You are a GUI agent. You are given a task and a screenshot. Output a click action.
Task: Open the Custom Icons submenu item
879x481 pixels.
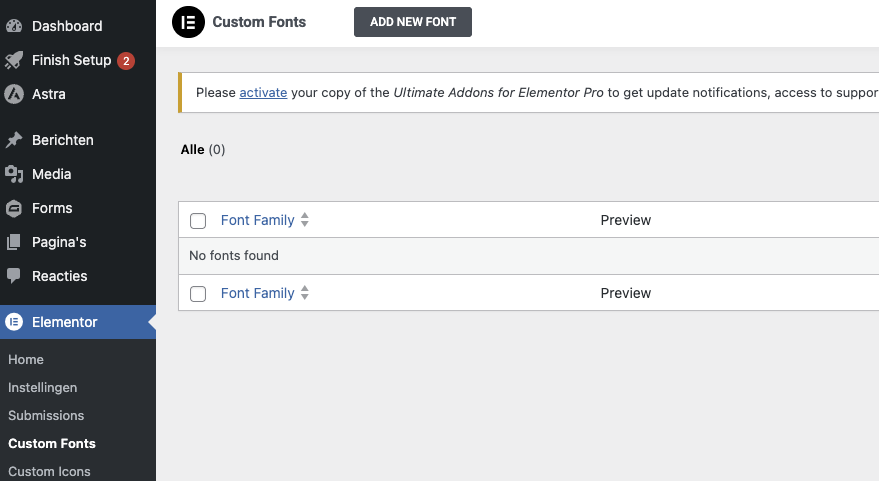(49, 471)
